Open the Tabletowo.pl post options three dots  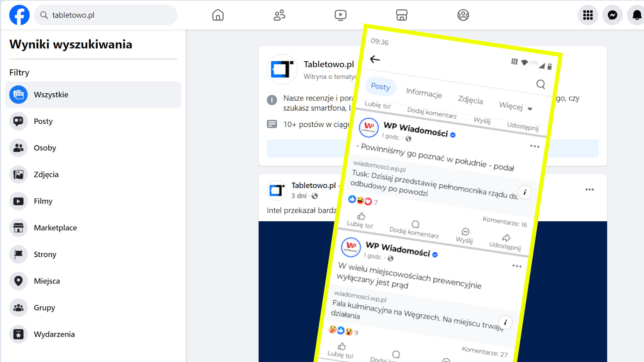[589, 190]
